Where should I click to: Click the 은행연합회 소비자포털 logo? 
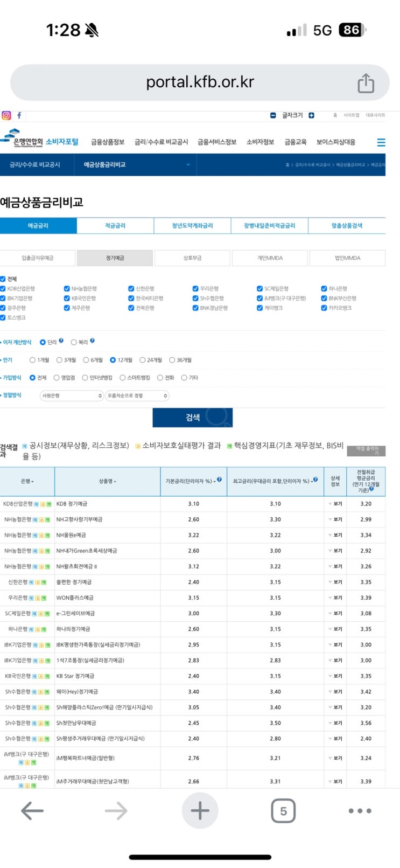40,138
